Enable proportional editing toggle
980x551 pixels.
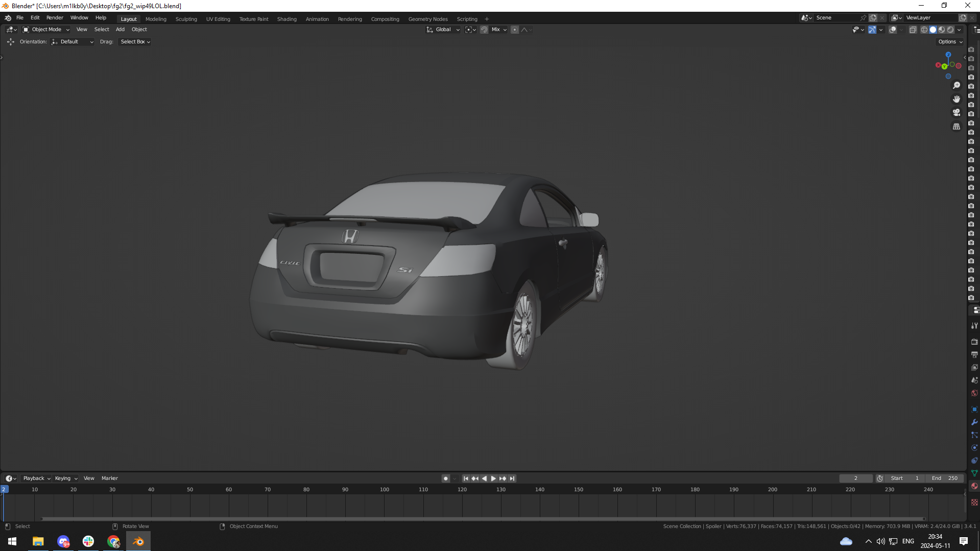[514, 30]
